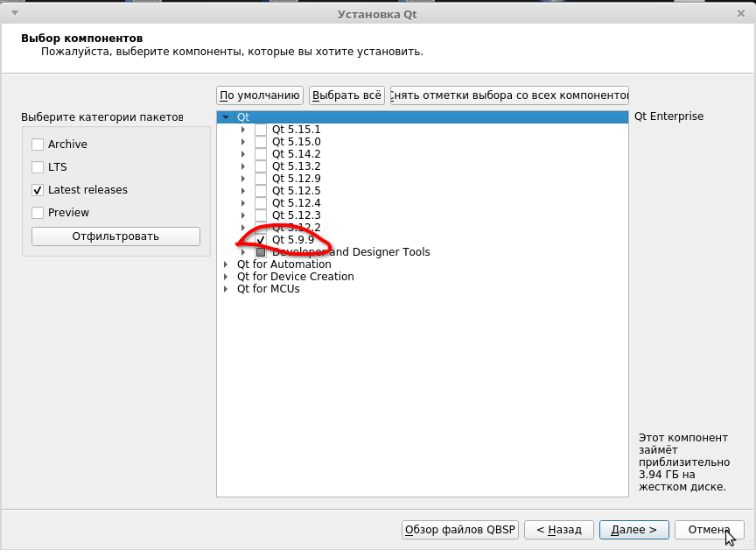The width and height of the screenshot is (756, 550).
Task: Expand the Qt for MCUs node
Action: click(226, 289)
